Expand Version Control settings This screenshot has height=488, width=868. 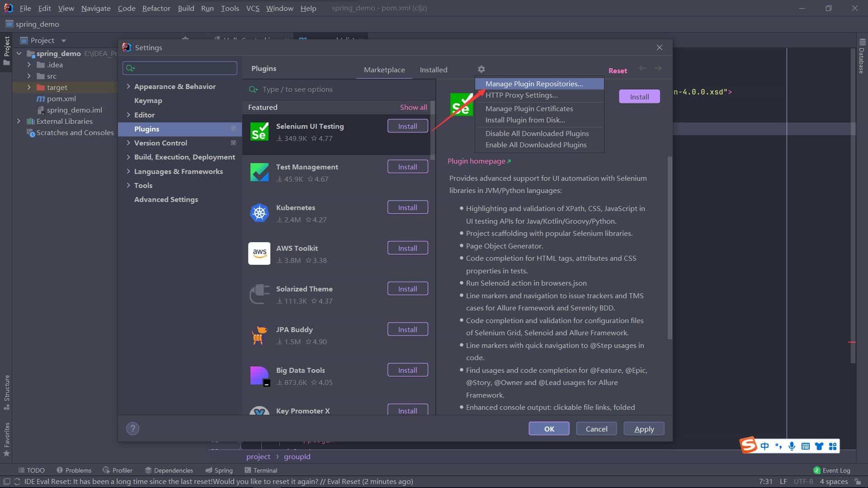click(x=128, y=143)
